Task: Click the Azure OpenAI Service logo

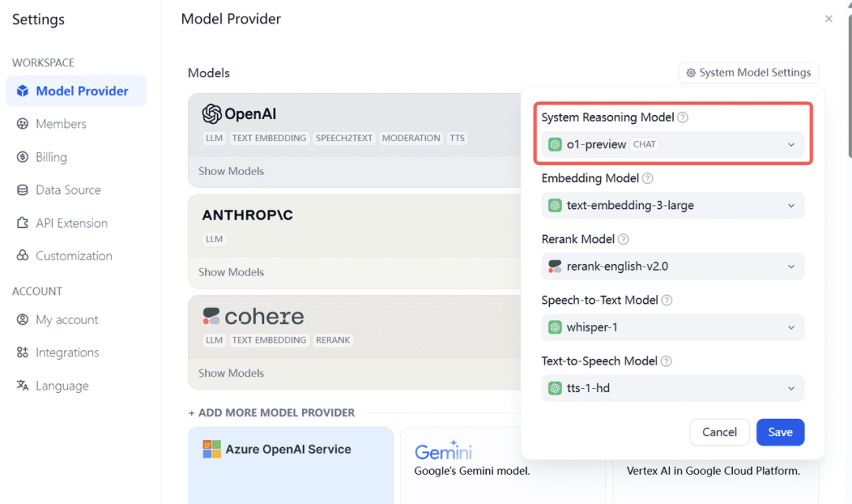Action: coord(211,449)
